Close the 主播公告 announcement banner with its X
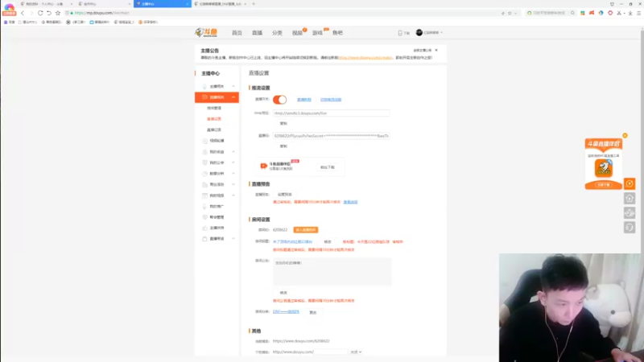 coord(436,50)
